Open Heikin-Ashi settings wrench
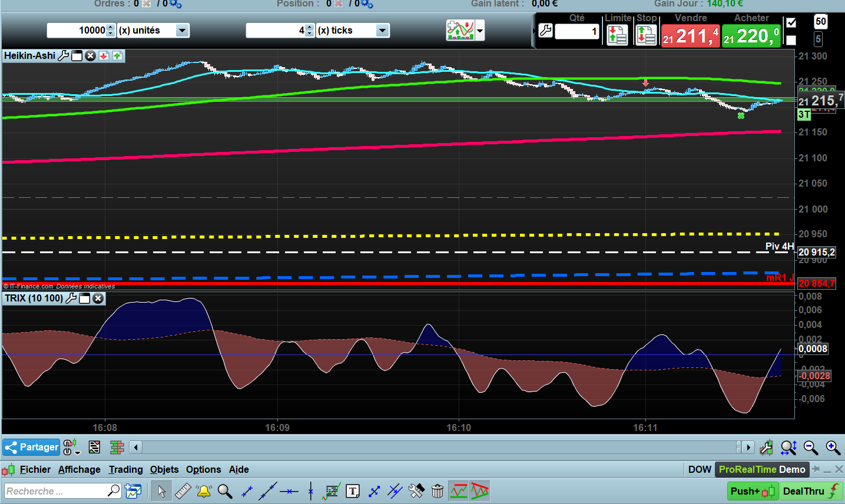845x504 pixels. [63, 56]
